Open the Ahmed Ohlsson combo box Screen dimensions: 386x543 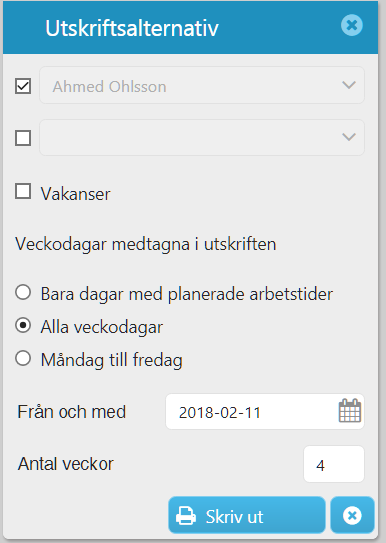(202, 85)
